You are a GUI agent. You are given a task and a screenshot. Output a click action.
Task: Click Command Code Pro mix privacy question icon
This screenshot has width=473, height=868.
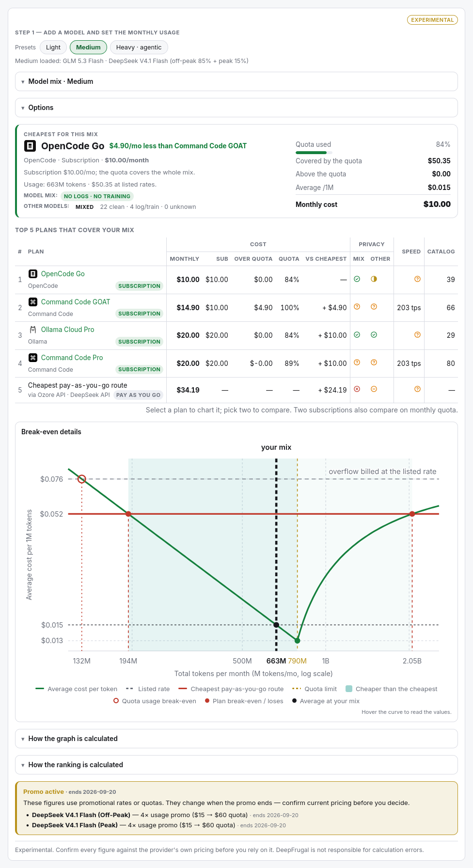click(357, 363)
